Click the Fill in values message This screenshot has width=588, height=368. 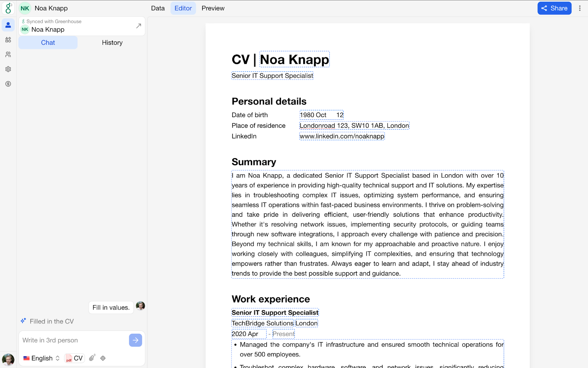111,307
